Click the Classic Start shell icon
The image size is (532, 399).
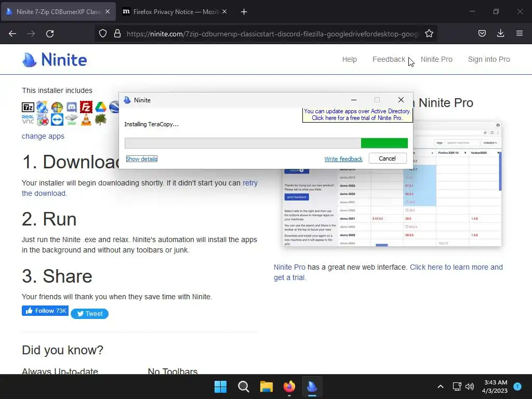(x=57, y=108)
